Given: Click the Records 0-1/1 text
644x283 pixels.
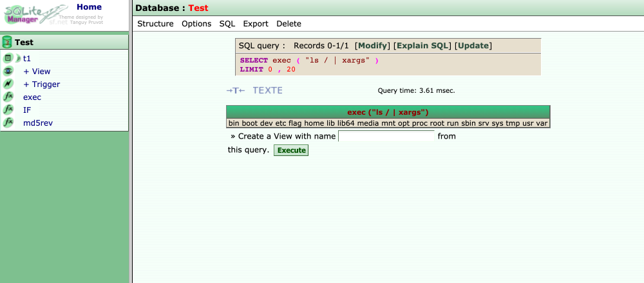Looking at the screenshot, I should (321, 46).
